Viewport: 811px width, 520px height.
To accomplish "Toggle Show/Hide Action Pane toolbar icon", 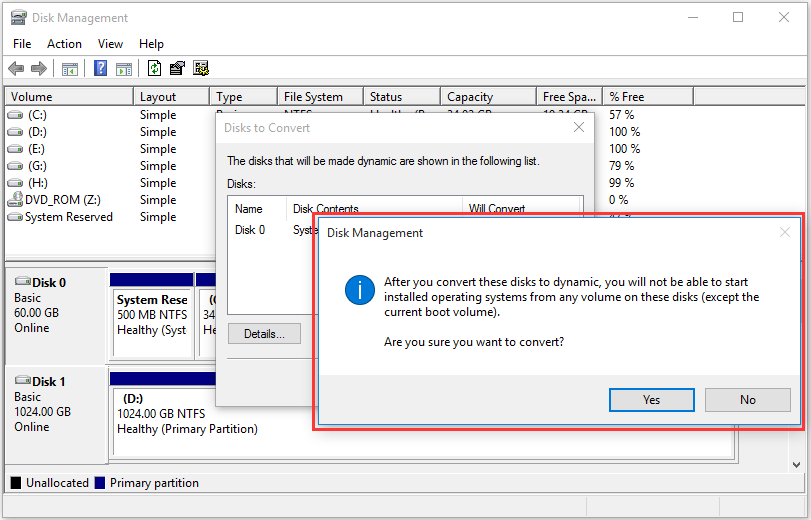I will click(124, 69).
